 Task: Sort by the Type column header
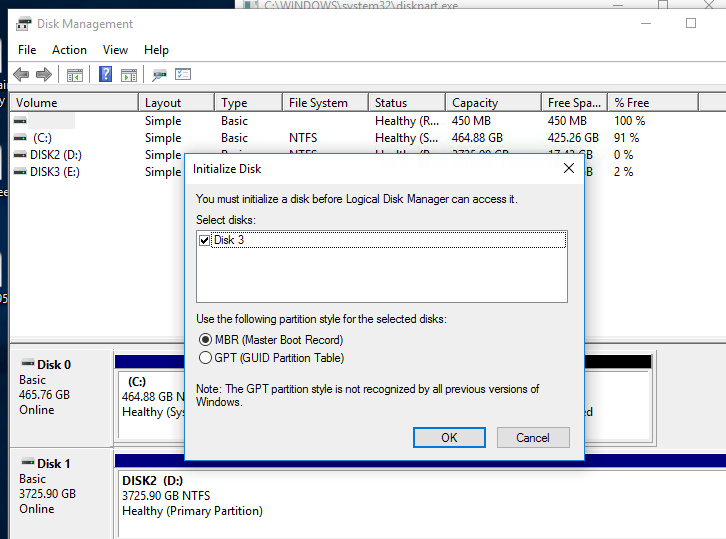(x=249, y=102)
